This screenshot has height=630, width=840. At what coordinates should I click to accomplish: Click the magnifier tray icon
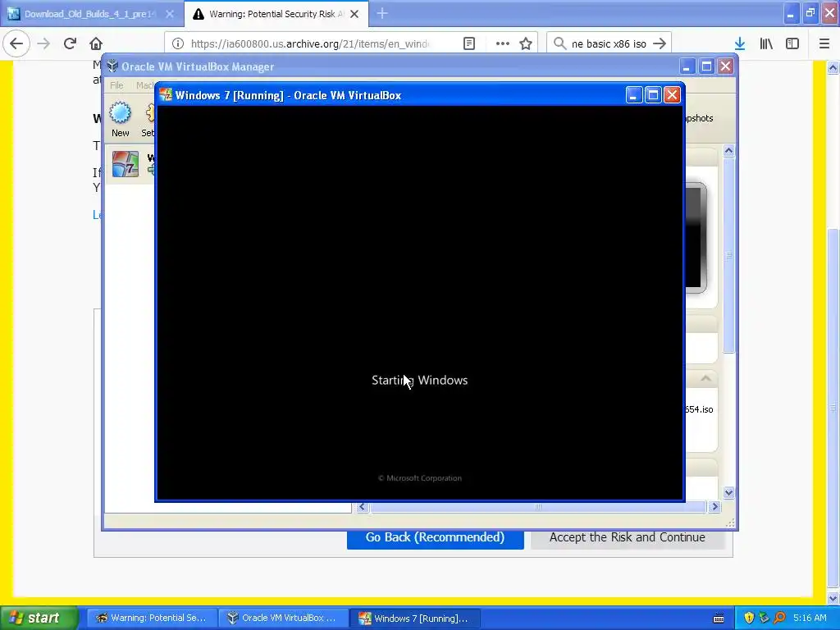tap(779, 618)
